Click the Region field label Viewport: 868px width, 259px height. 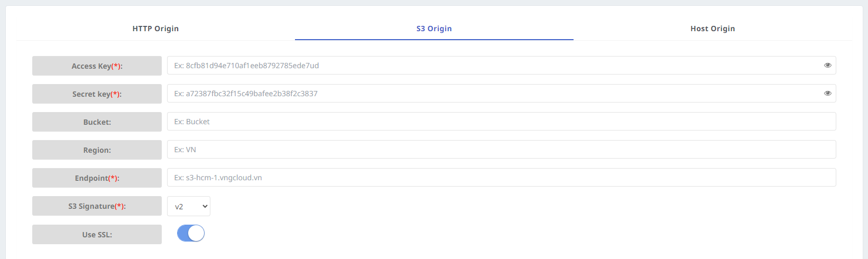(97, 150)
